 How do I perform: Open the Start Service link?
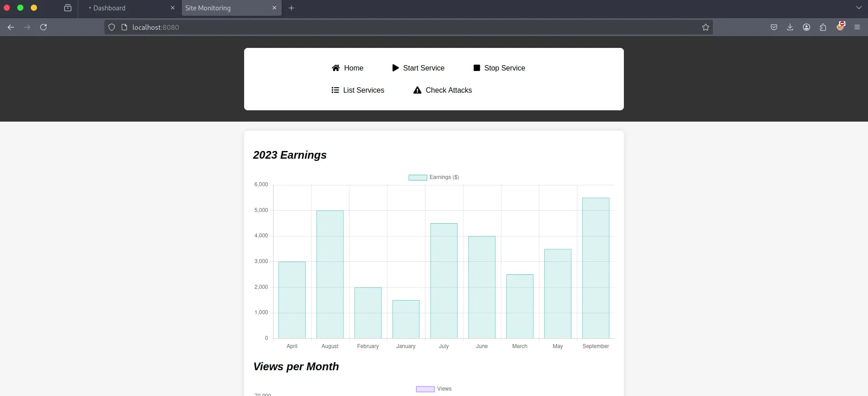pos(418,68)
